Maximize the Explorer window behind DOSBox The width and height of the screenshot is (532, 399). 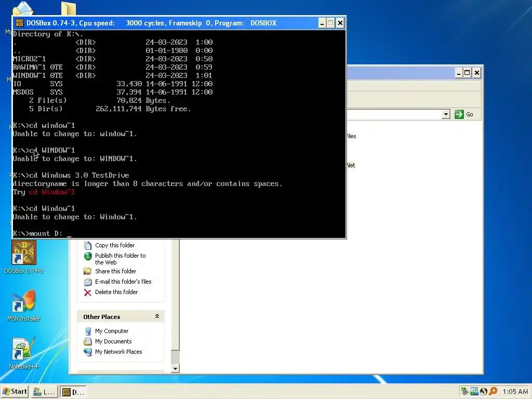pos(467,73)
